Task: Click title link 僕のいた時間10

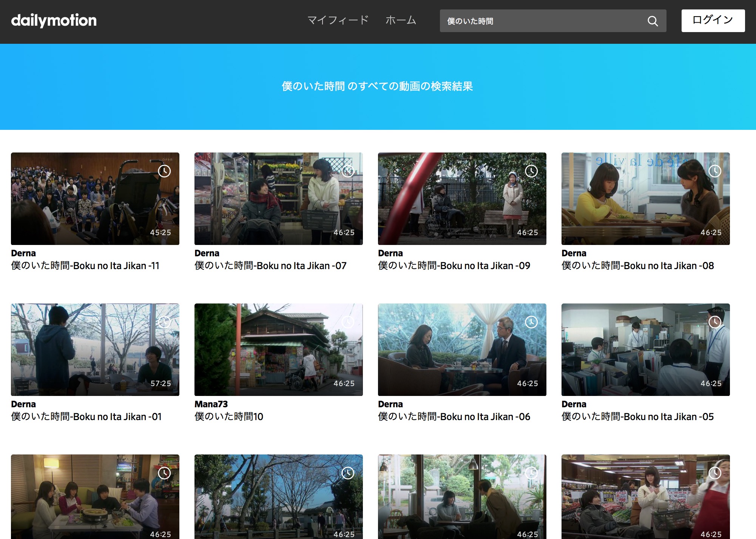Action: pos(229,417)
